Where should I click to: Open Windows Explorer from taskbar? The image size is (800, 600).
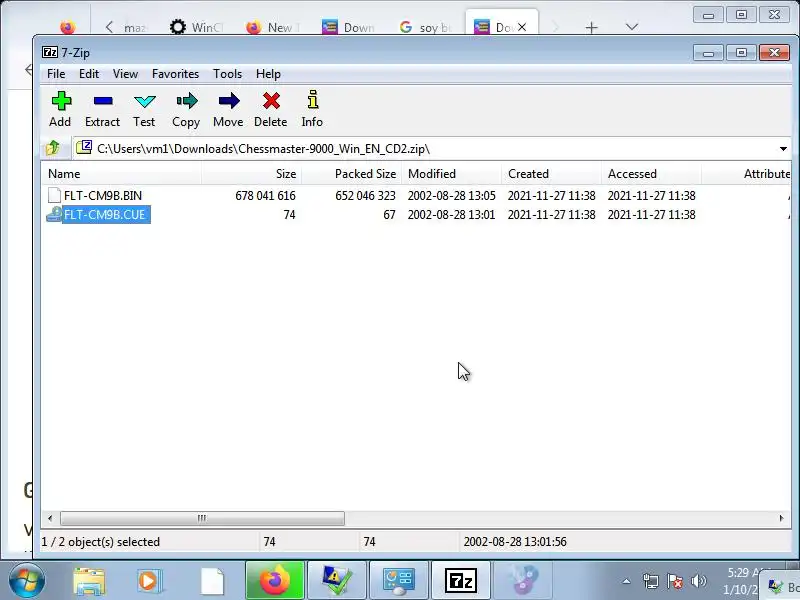89,581
